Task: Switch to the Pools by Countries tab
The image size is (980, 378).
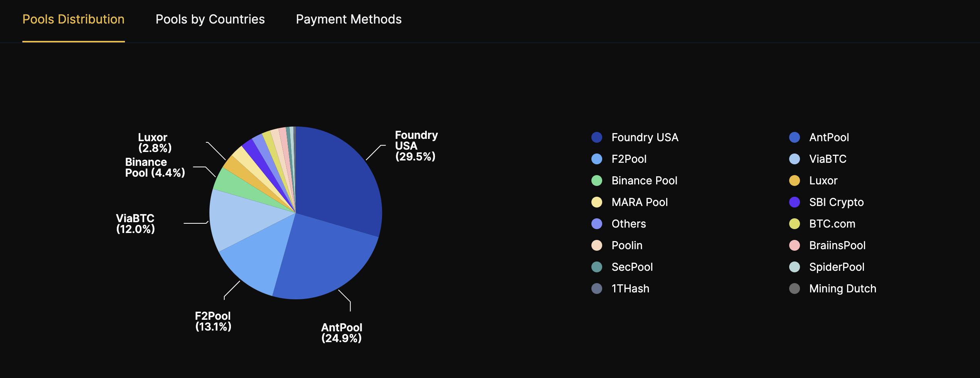Action: (x=210, y=19)
